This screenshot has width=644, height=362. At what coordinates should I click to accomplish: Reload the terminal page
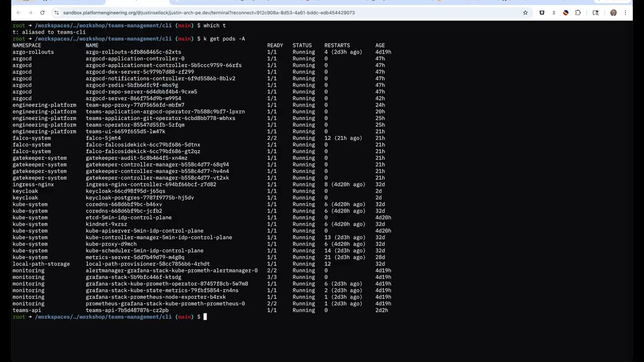click(x=42, y=13)
